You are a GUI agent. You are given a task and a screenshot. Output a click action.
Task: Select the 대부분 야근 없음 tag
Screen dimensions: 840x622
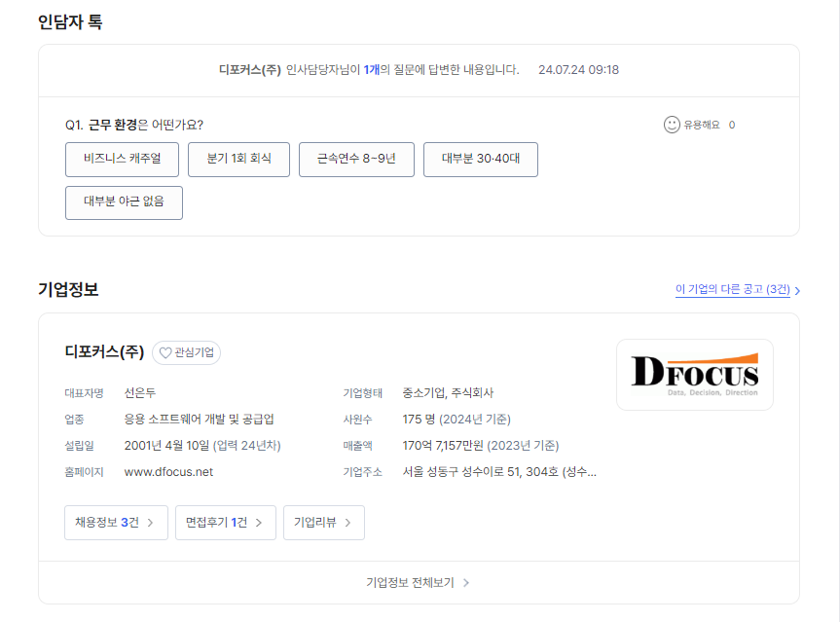[x=124, y=202]
